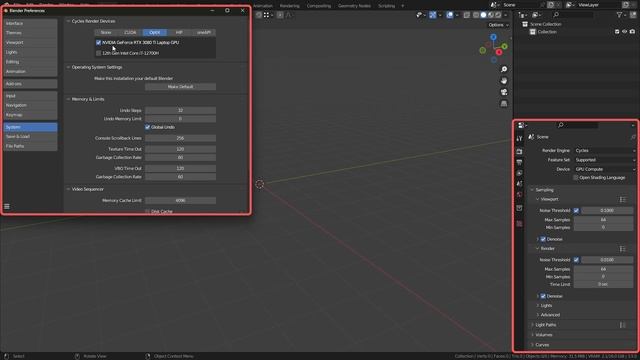Switch to the Geometry Nodes workspace tab
The height and width of the screenshot is (360, 640).
pos(354,6)
